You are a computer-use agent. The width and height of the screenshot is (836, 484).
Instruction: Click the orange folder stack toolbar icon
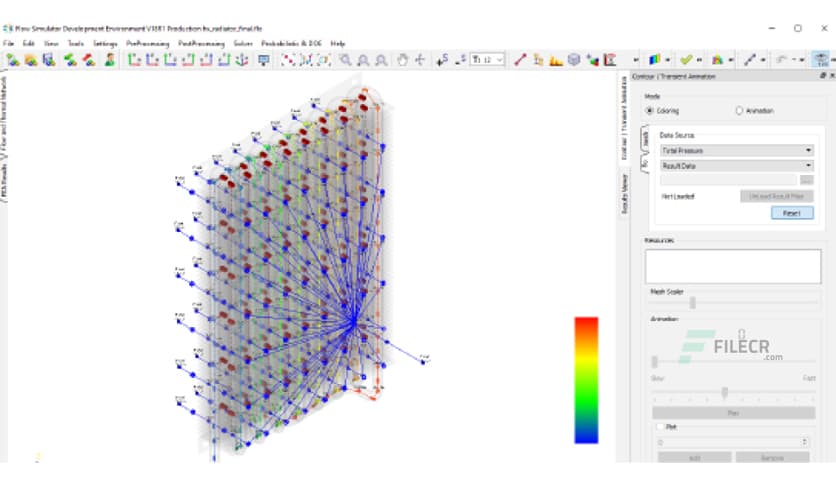(x=31, y=60)
